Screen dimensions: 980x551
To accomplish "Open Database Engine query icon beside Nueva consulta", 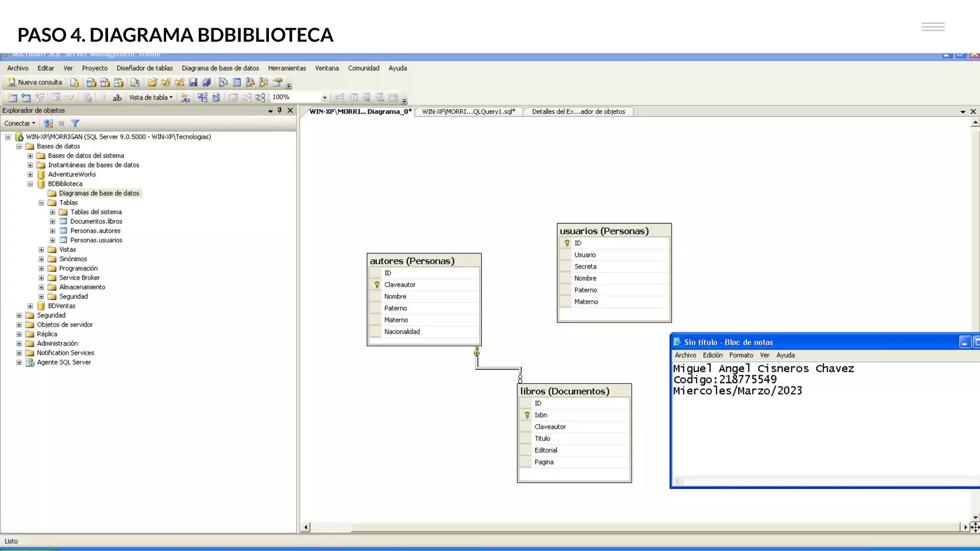I will coord(74,82).
